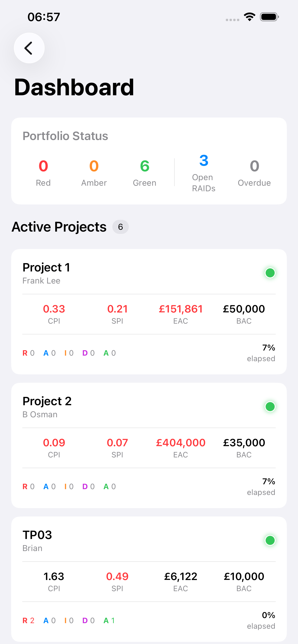
Task: Select the Red portfolio count
Action: 43,166
